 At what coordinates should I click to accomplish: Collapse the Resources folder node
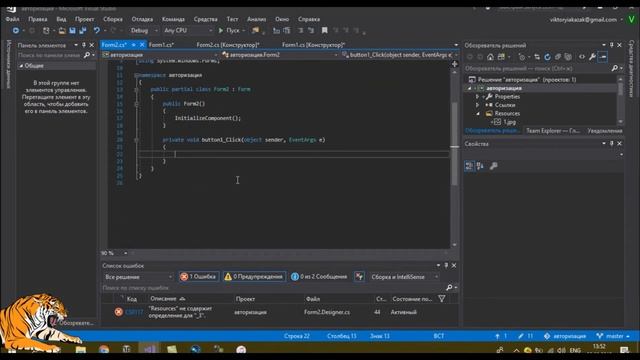point(478,113)
